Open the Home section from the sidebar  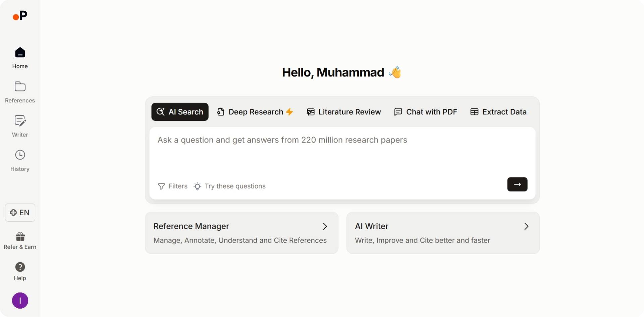[20, 57]
